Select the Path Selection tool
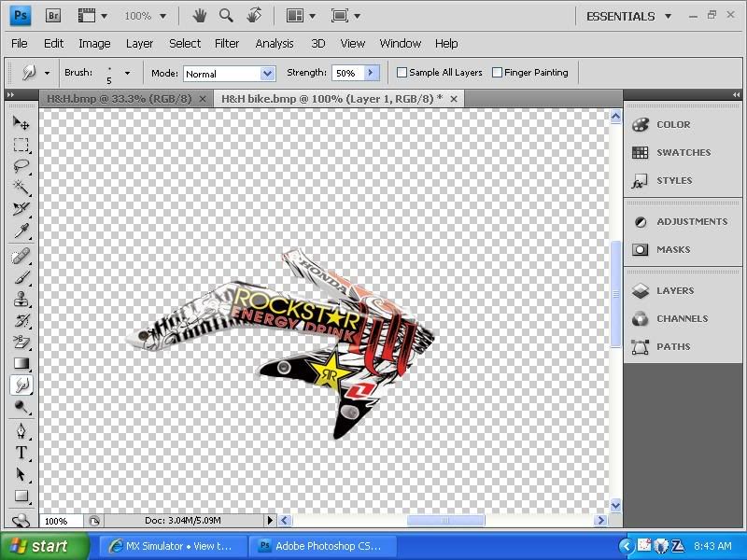 tap(21, 474)
